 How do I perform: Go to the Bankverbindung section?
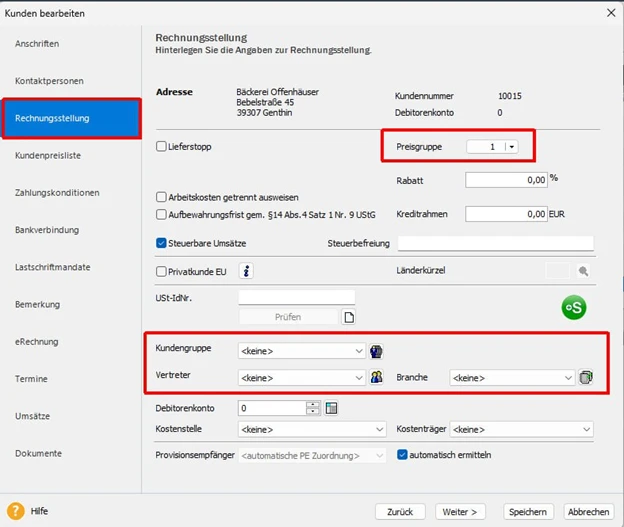tap(47, 230)
